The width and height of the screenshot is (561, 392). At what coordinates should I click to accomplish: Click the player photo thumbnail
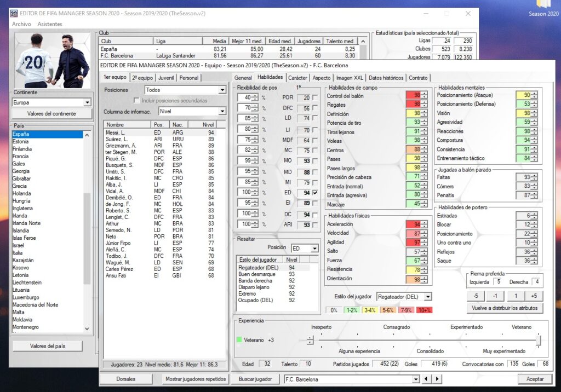tap(53, 60)
